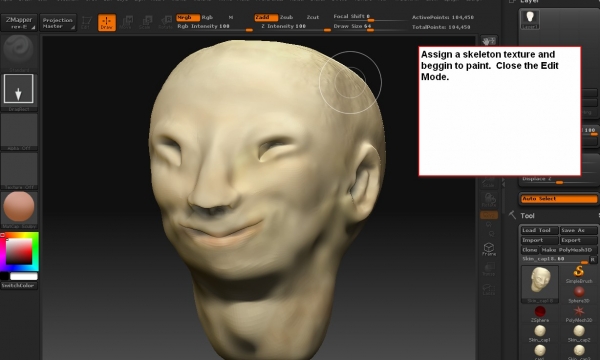This screenshot has width=600, height=360.
Task: Click the Import button
Action: pos(539,240)
